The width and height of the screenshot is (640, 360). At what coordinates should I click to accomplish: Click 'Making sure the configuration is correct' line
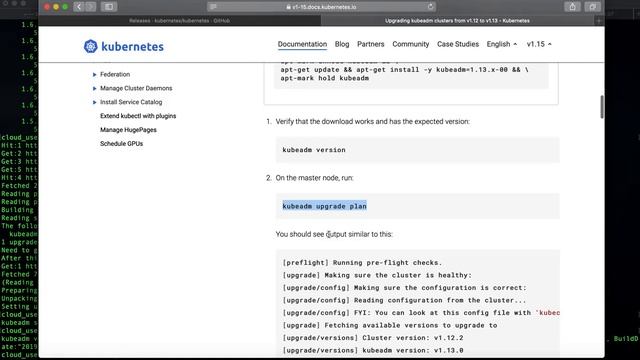pos(404,288)
